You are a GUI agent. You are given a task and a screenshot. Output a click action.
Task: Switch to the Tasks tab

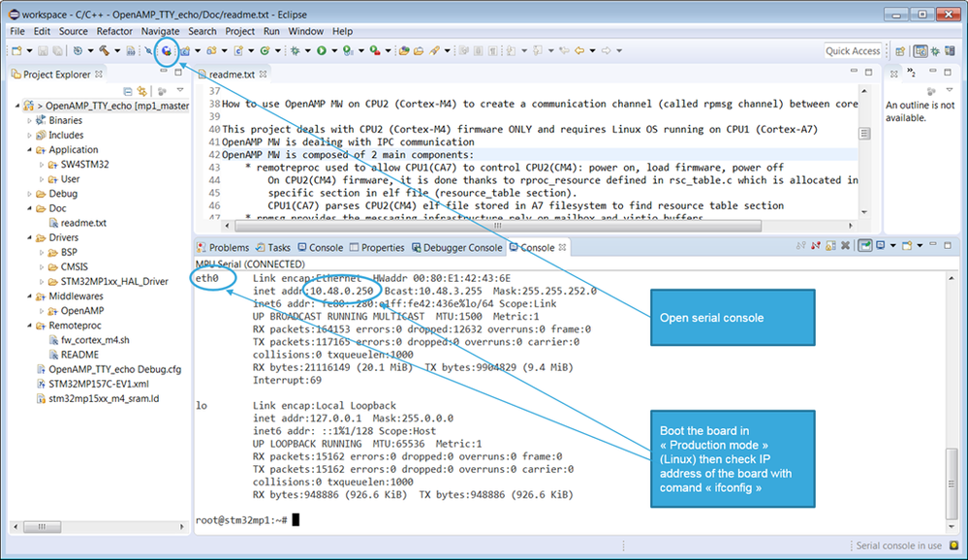[x=273, y=248]
